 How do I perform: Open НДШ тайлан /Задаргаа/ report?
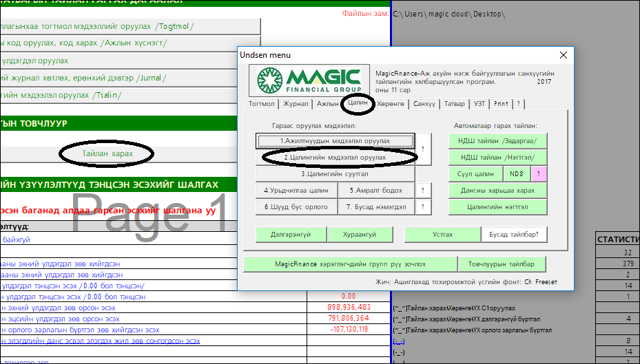pos(498,140)
